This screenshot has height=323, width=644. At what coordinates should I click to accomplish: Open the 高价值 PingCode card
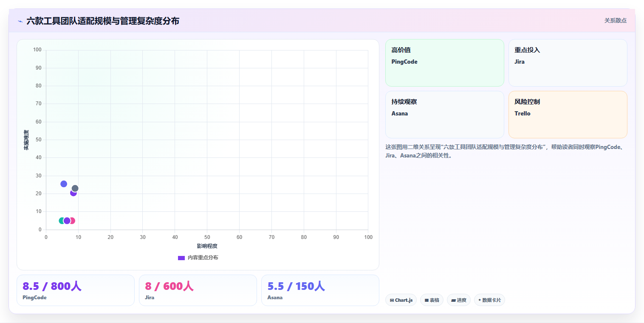444,63
